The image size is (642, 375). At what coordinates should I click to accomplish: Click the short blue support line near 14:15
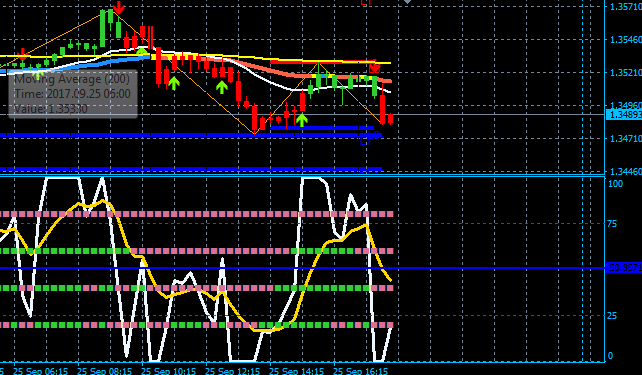pyautogui.click(x=322, y=128)
